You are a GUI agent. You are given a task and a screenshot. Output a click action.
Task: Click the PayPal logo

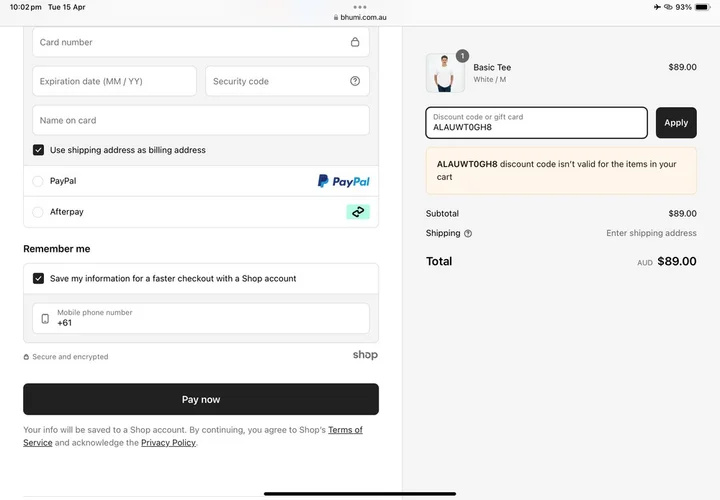343,181
